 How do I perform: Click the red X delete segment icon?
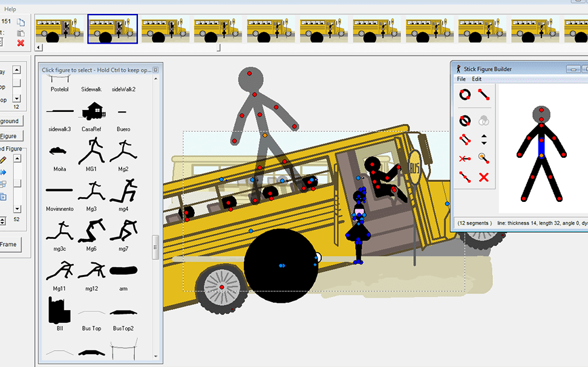point(483,177)
